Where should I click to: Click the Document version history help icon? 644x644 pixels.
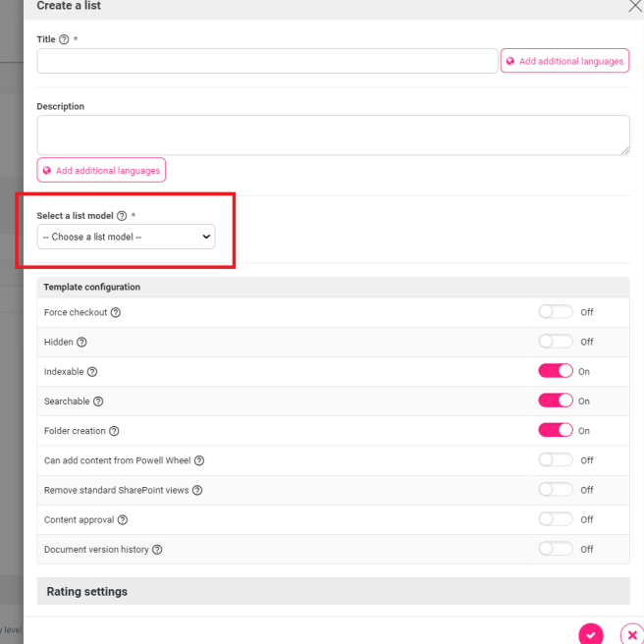[157, 550]
